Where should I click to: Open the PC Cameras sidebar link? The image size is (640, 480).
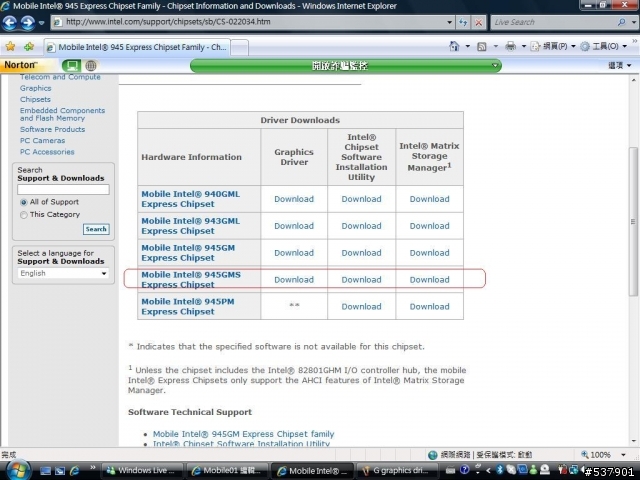42,140
